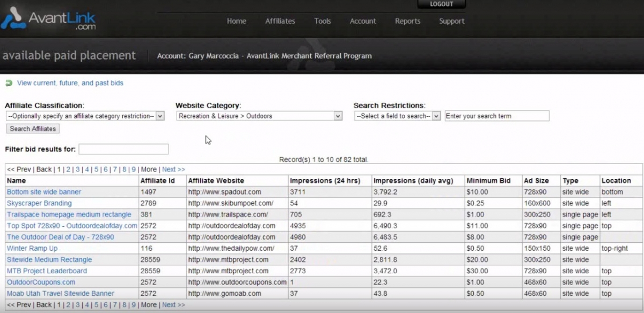Open the Winter Ramp Up placement
The width and height of the screenshot is (644, 313).
(32, 248)
